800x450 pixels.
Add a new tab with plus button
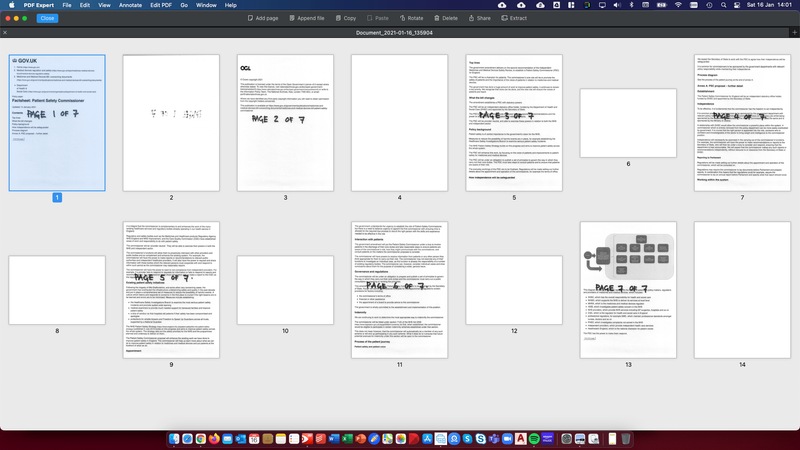tap(794, 33)
